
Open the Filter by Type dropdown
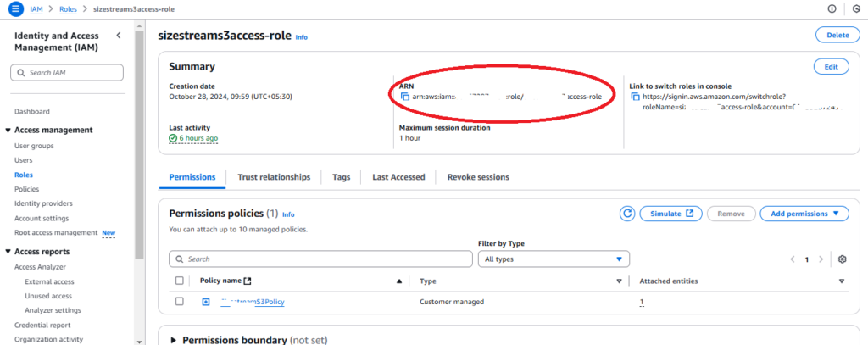[554, 259]
